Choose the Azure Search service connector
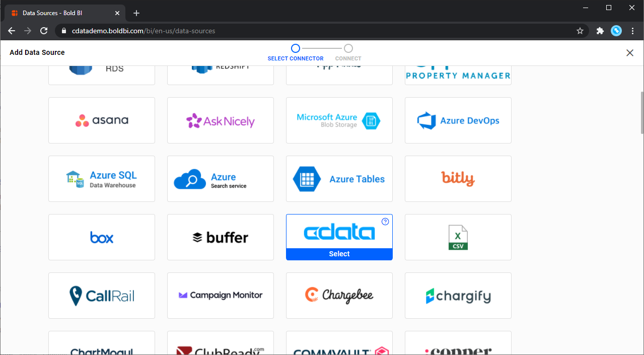Screen dimensions: 644x355 [x=221, y=179]
